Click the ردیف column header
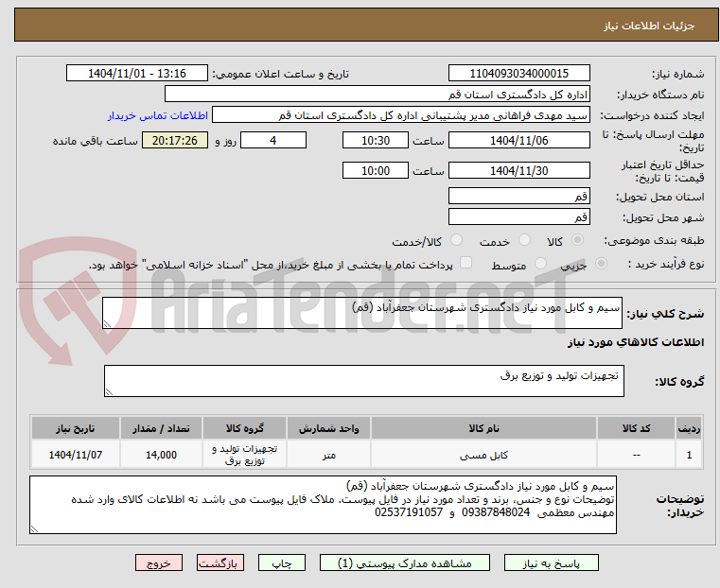The height and width of the screenshot is (588, 720). tap(689, 428)
